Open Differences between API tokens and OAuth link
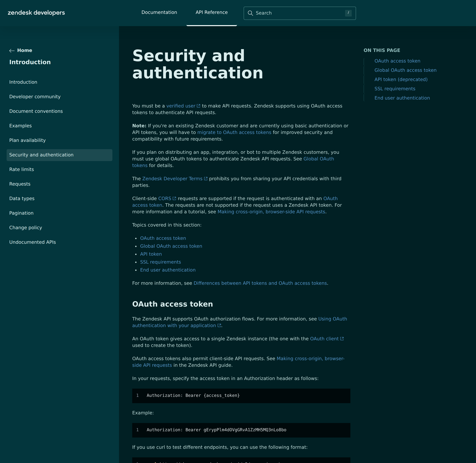The image size is (476, 463). pyautogui.click(x=260, y=283)
